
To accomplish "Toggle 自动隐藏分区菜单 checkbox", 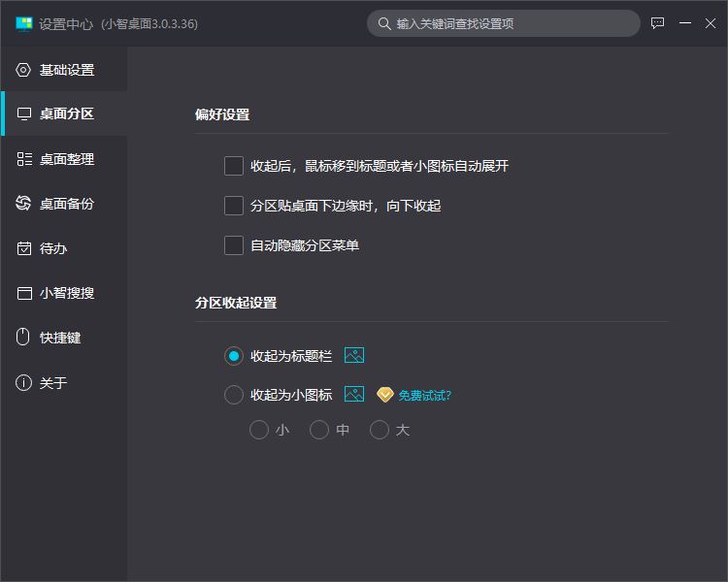I will [234, 245].
